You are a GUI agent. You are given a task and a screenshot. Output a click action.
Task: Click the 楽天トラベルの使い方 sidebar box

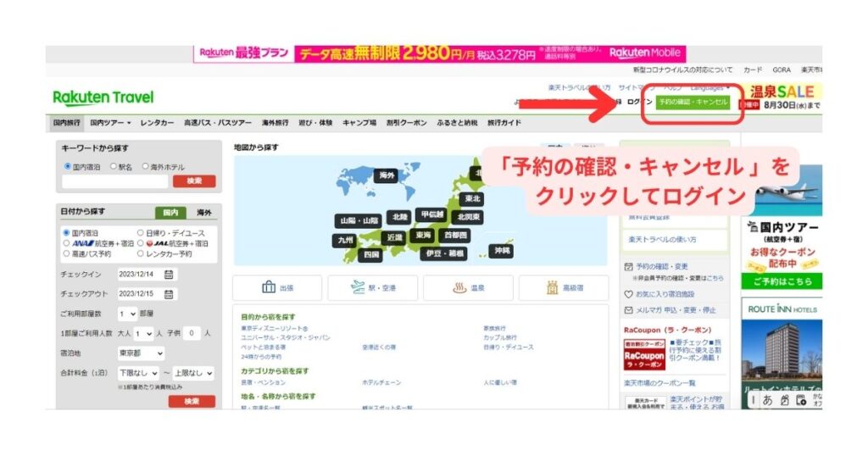point(675,240)
